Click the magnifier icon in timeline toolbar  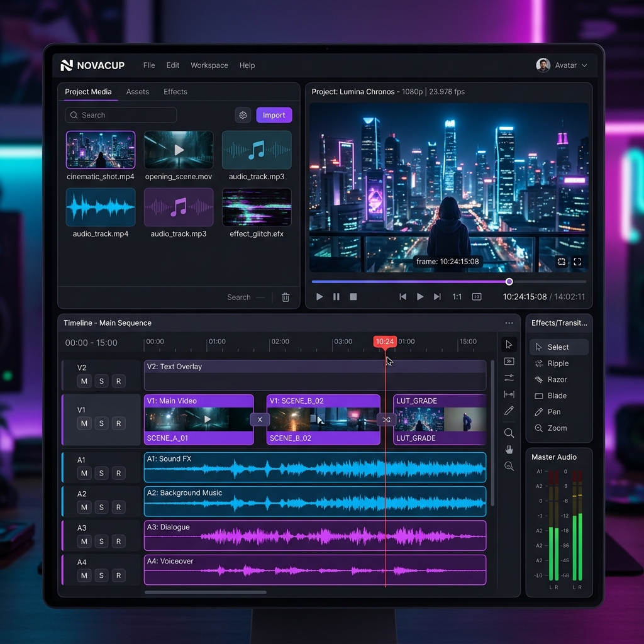(x=509, y=433)
